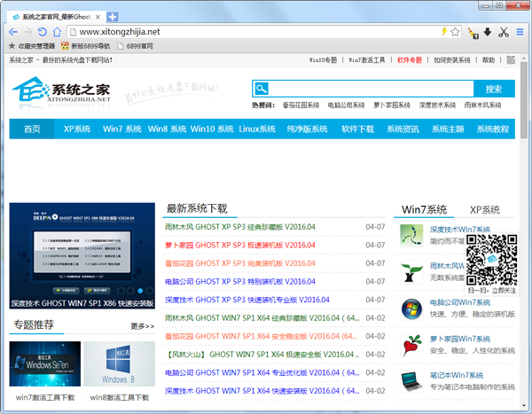Open the 收藏夹管理器 bookmarks manager
The height and width of the screenshot is (414, 532).
tap(32, 46)
